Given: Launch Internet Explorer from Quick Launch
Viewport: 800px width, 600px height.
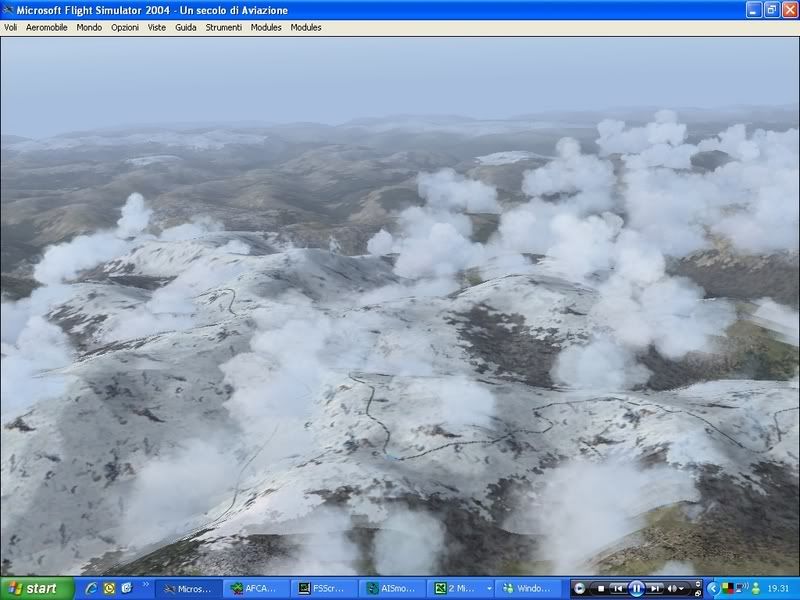Looking at the screenshot, I should 91,589.
